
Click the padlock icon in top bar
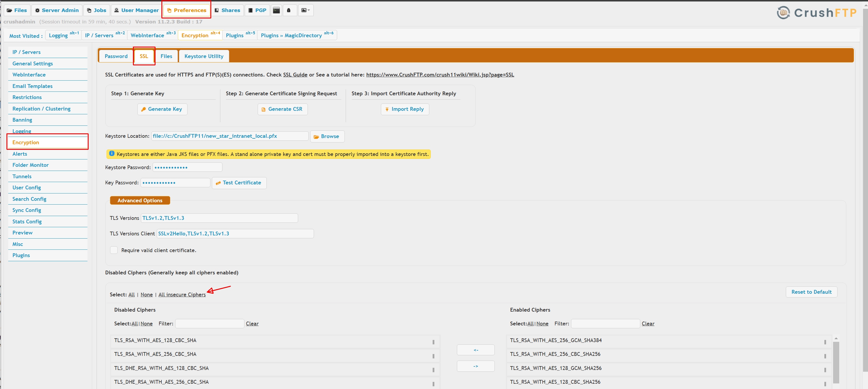pos(289,10)
